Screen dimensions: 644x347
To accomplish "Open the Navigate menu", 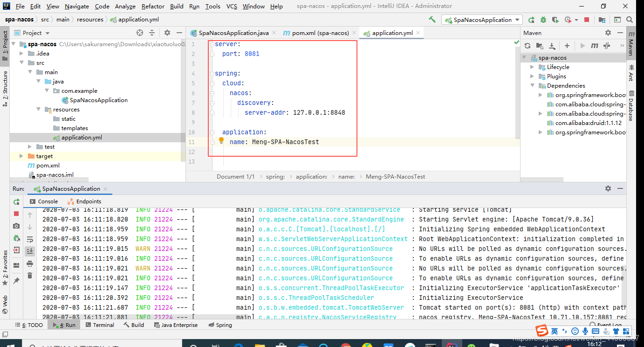I will pyautogui.click(x=77, y=6).
